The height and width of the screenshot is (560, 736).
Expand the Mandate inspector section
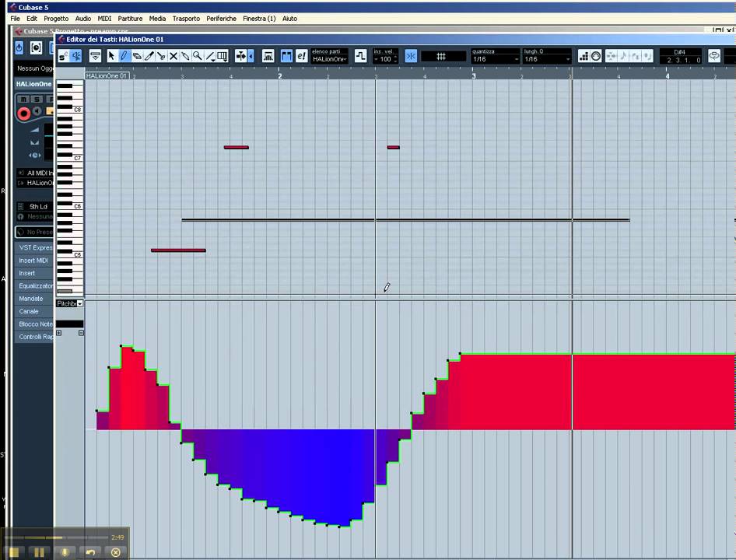[x=35, y=299]
